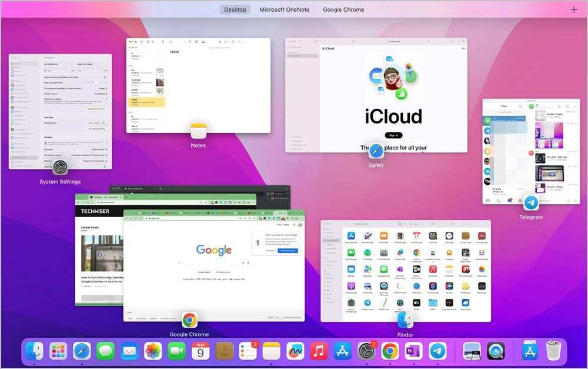Select the Finder Applications window thumbnail
Screen dimensions: 588x369
tap(406, 271)
